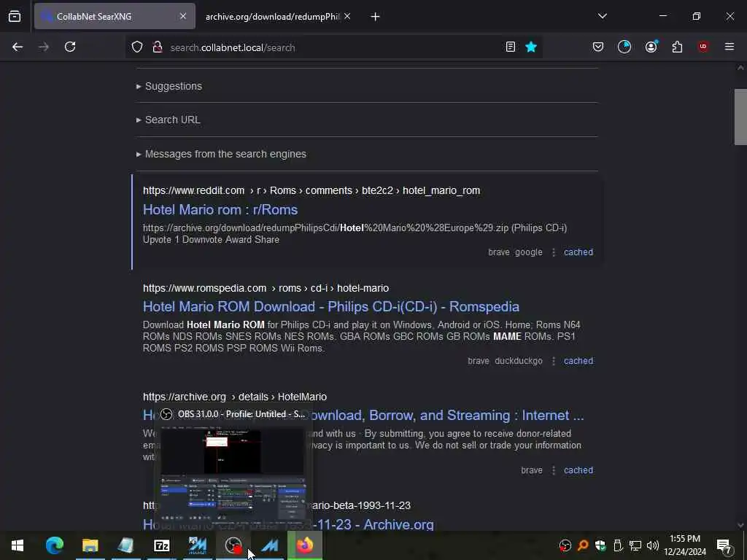Open more options dots on Romspedia result
747x560 pixels.
tap(553, 361)
